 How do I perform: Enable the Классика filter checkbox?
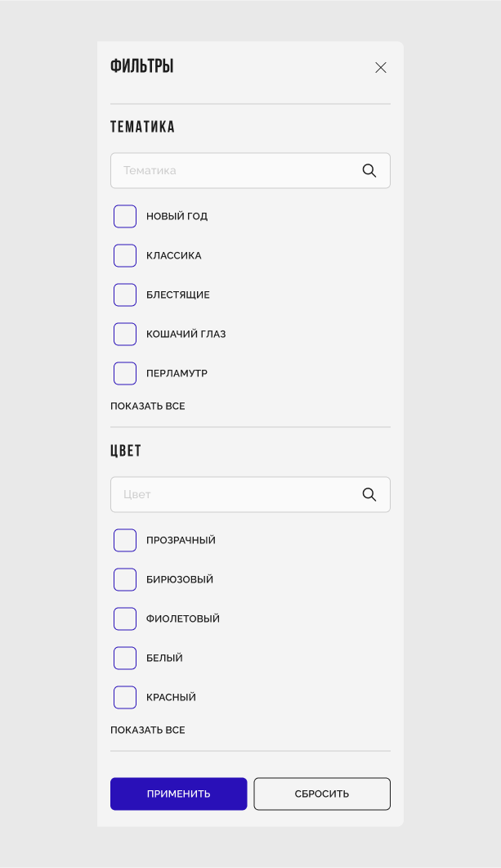coord(125,256)
